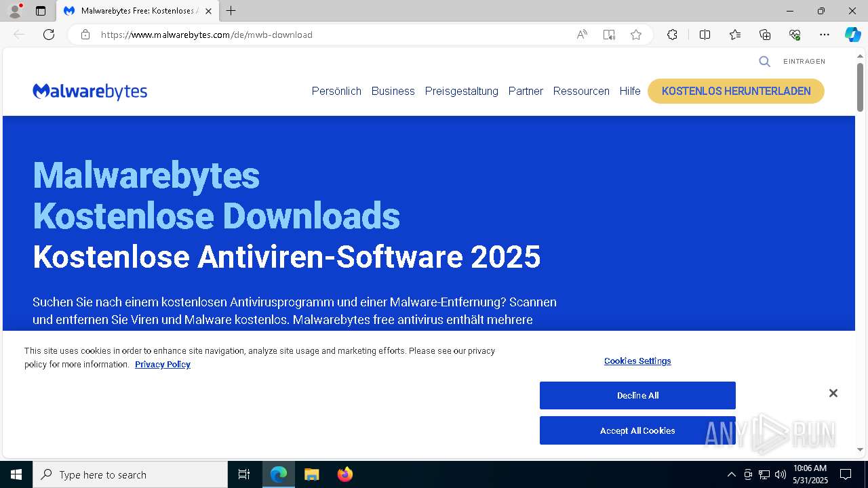Image resolution: width=868 pixels, height=488 pixels.
Task: Open a new browser tab
Action: (x=231, y=11)
